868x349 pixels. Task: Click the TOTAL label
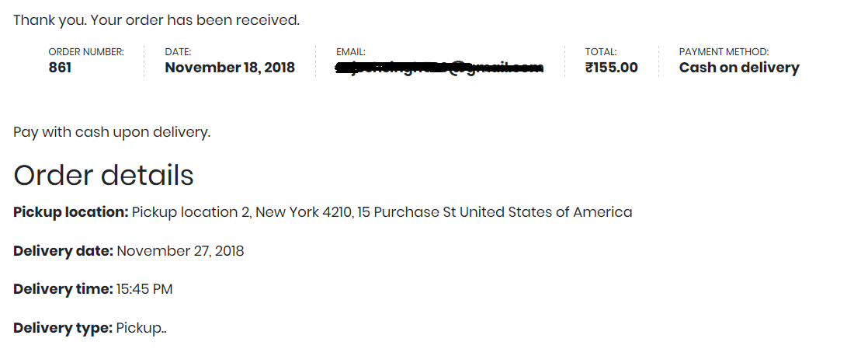601,52
